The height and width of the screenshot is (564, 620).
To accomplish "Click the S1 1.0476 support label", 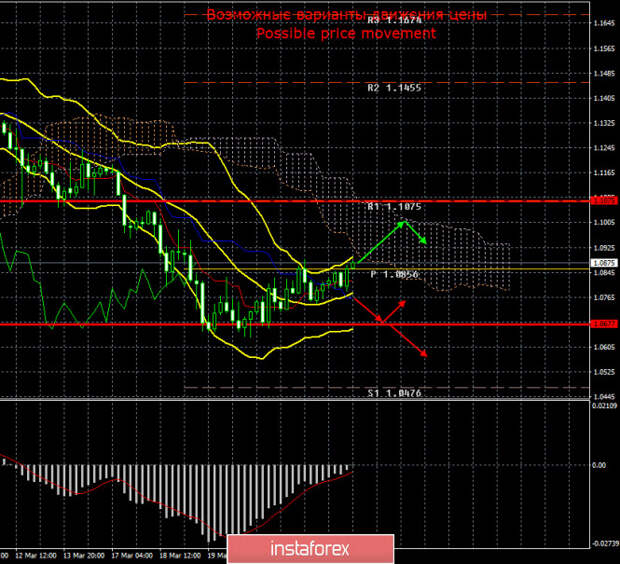I will (392, 394).
